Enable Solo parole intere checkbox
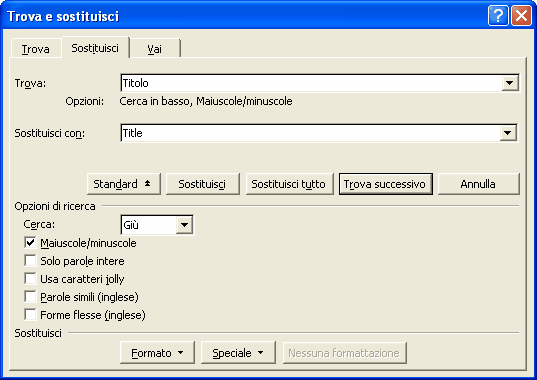 30,261
